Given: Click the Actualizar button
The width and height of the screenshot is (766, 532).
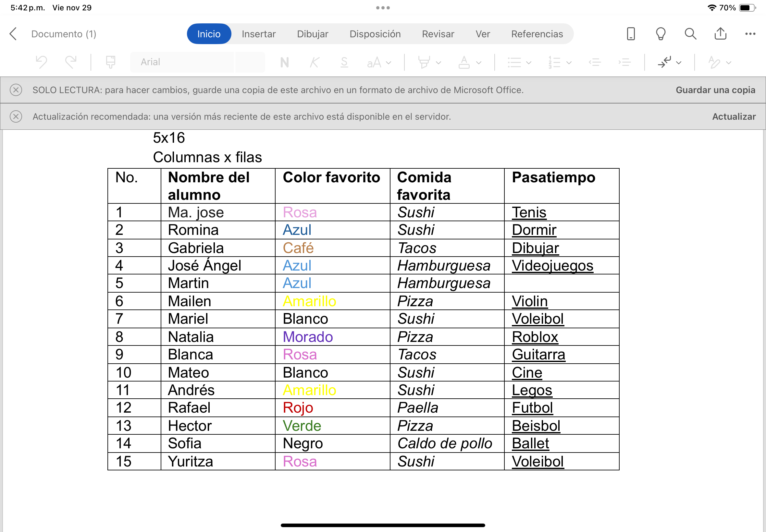Looking at the screenshot, I should click(x=733, y=117).
